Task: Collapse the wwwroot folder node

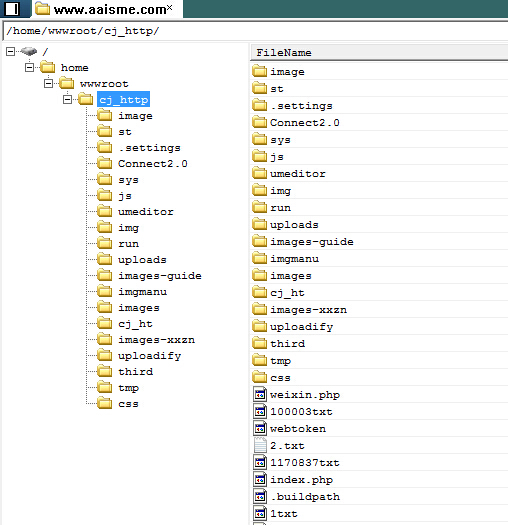Action: pos(49,83)
